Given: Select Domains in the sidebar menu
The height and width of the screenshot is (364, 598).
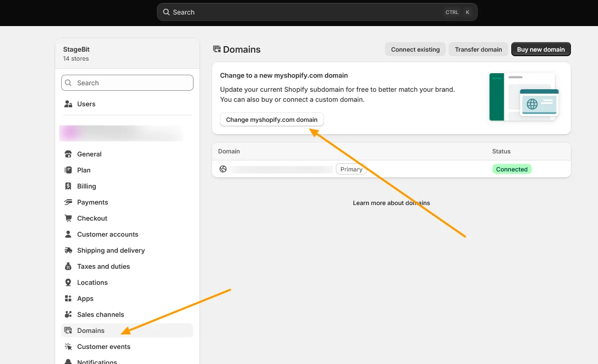Looking at the screenshot, I should [127, 330].
